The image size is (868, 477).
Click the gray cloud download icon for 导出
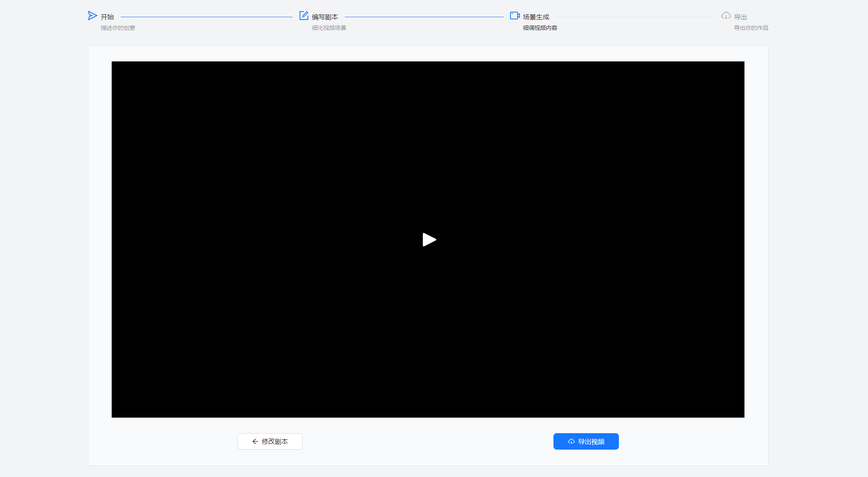[x=726, y=16]
